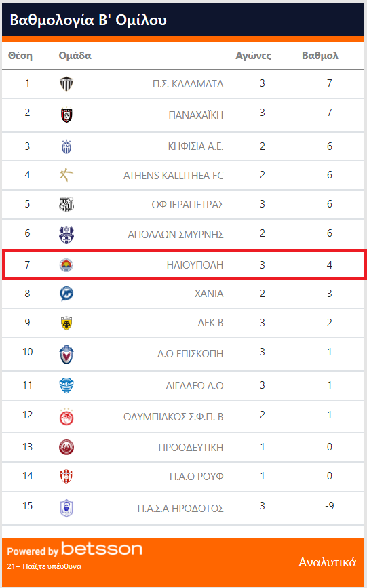The height and width of the screenshot is (588, 367).
Task: Click the Προοδευτική team name
Action: click(x=191, y=448)
